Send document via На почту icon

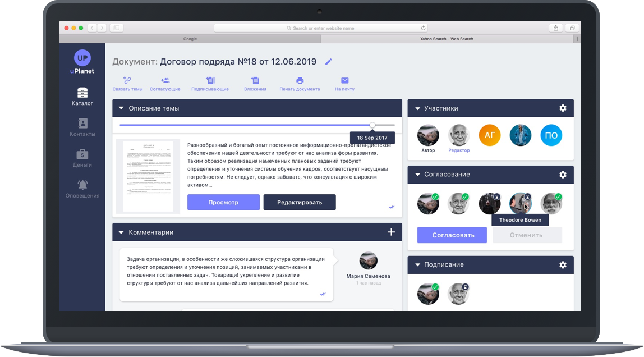[344, 80]
